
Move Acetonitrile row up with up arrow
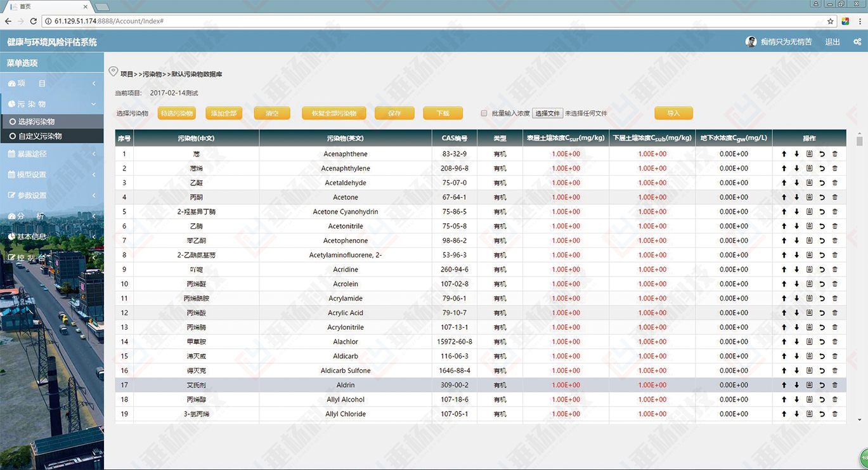tap(784, 226)
